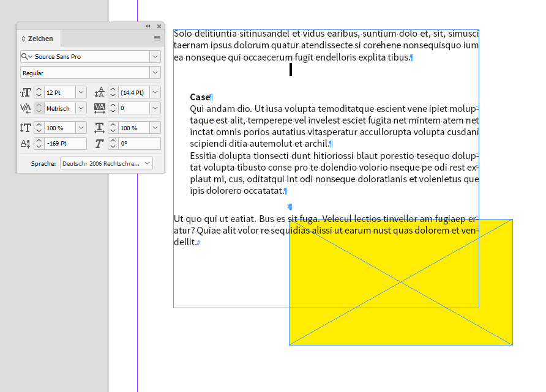Collapse the Zeichen panel to icons

pyautogui.click(x=148, y=26)
